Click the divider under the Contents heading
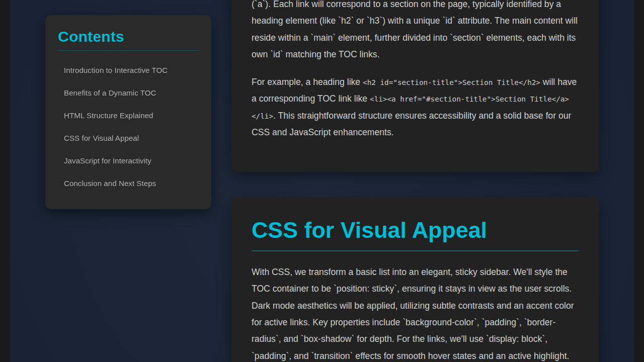 pyautogui.click(x=128, y=51)
